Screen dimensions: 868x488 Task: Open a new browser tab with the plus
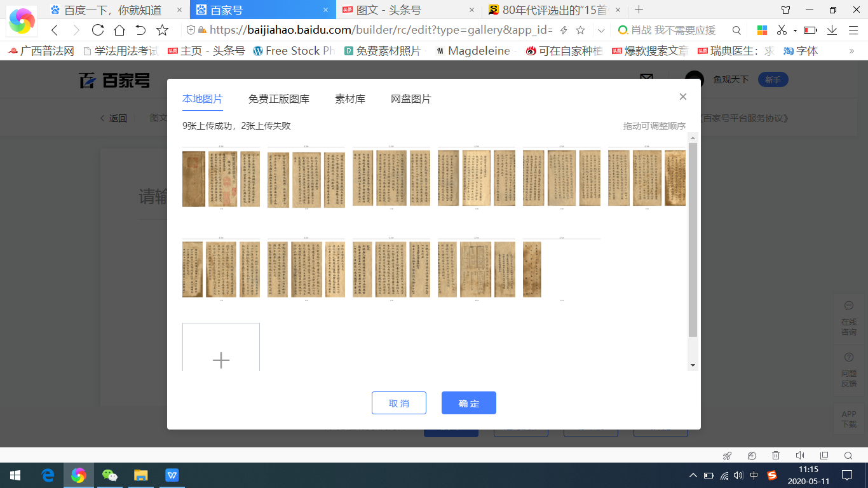click(639, 10)
